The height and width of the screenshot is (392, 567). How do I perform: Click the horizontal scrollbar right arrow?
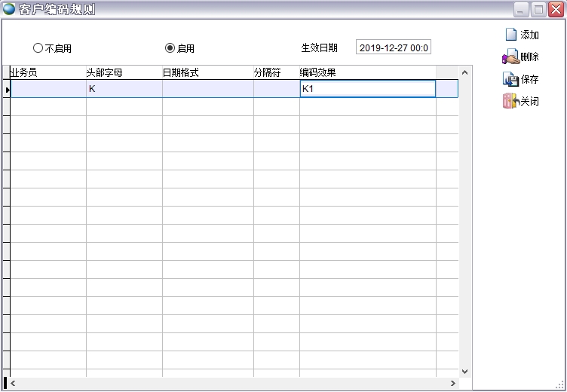coord(452,384)
